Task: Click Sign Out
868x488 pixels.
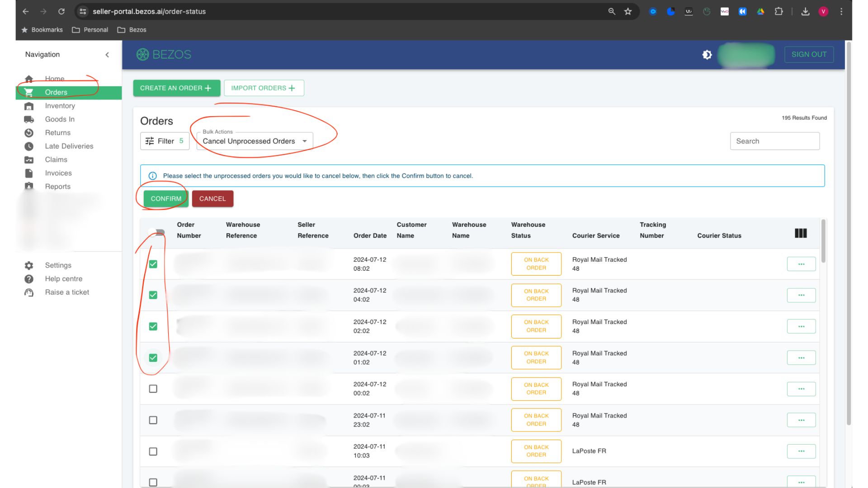Action: point(809,55)
